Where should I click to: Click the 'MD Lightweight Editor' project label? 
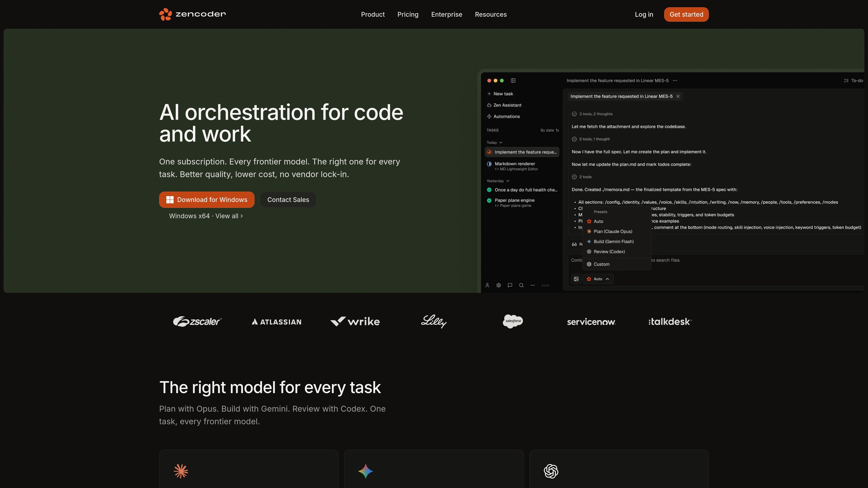[516, 169]
